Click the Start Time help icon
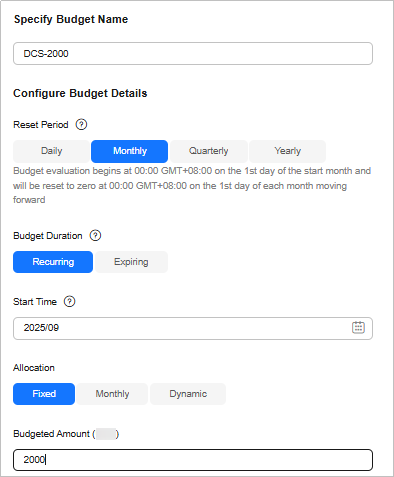This screenshot has width=394, height=477. coord(69,302)
